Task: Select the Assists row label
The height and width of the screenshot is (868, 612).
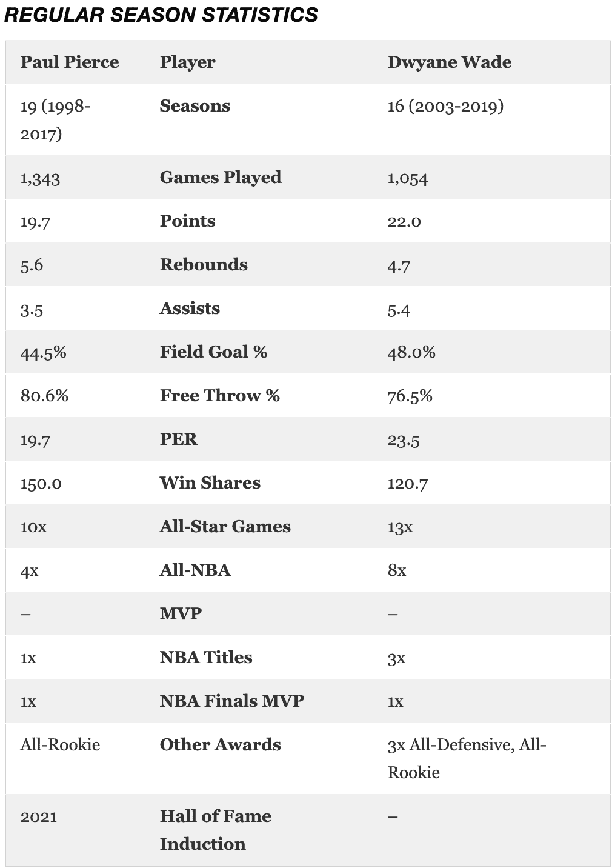Action: (190, 309)
